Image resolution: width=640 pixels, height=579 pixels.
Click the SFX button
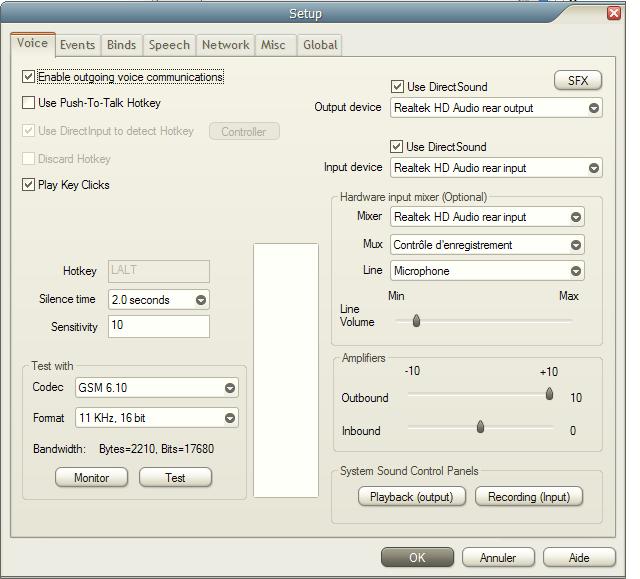click(578, 81)
